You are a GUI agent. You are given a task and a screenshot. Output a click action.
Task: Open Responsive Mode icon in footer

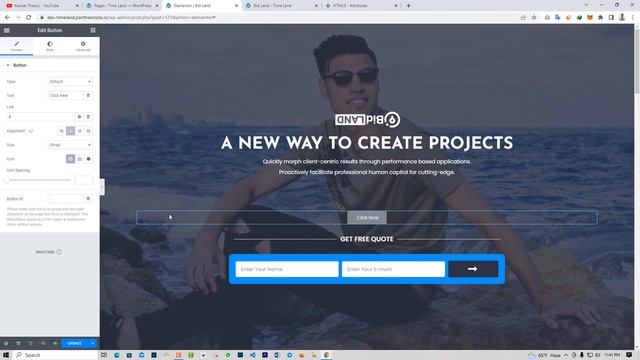coord(43,343)
